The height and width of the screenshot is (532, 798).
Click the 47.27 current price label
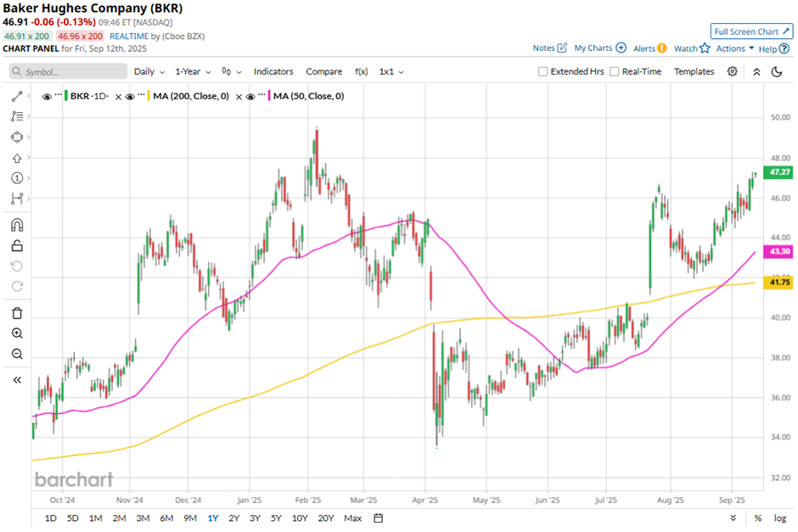click(778, 172)
